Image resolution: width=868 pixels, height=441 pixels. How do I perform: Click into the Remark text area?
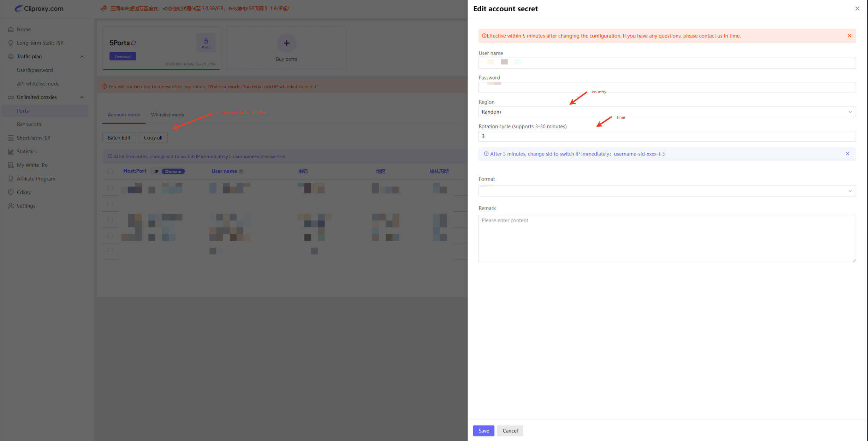pyautogui.click(x=667, y=238)
